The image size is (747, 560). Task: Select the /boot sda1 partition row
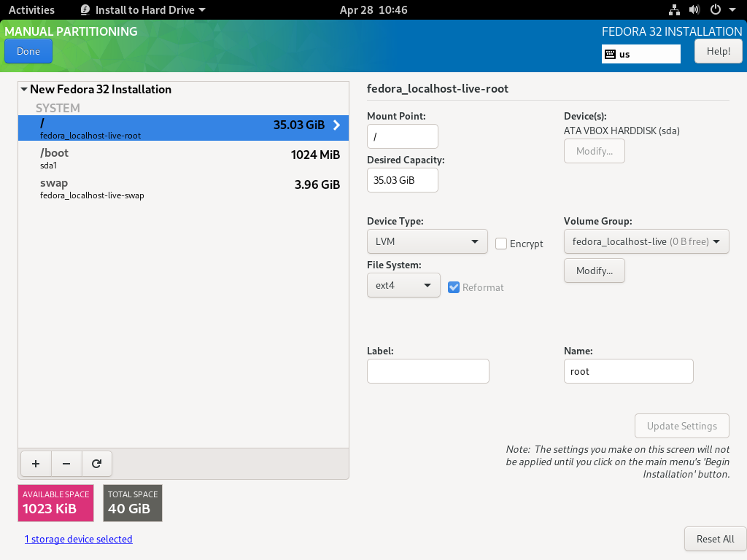[183, 158]
